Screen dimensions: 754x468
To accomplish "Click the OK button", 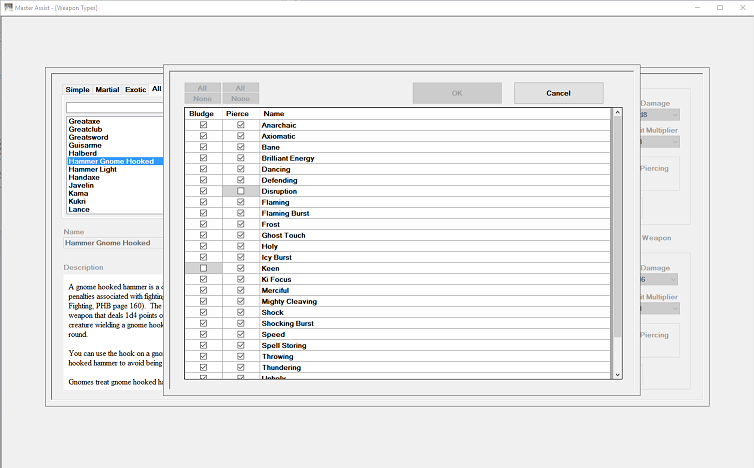I will pyautogui.click(x=457, y=93).
